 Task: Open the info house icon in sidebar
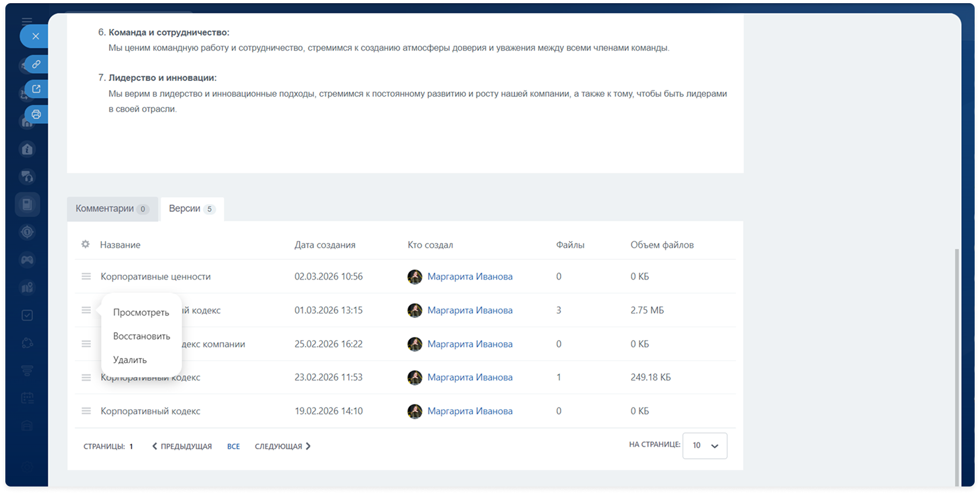27,149
